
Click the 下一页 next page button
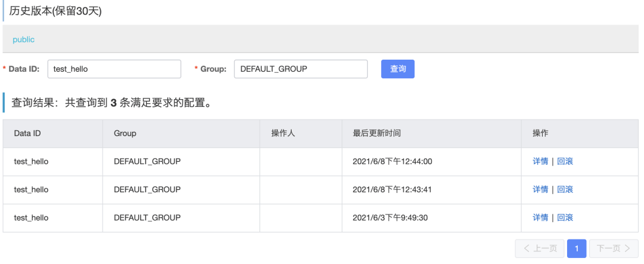(614, 248)
